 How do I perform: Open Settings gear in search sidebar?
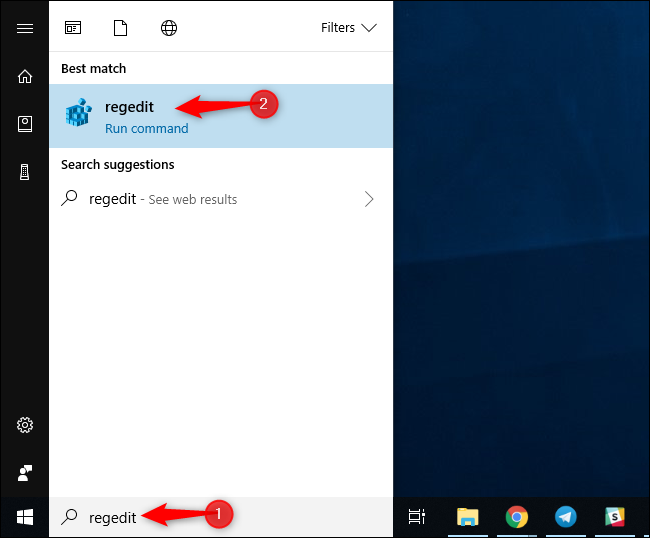point(25,425)
